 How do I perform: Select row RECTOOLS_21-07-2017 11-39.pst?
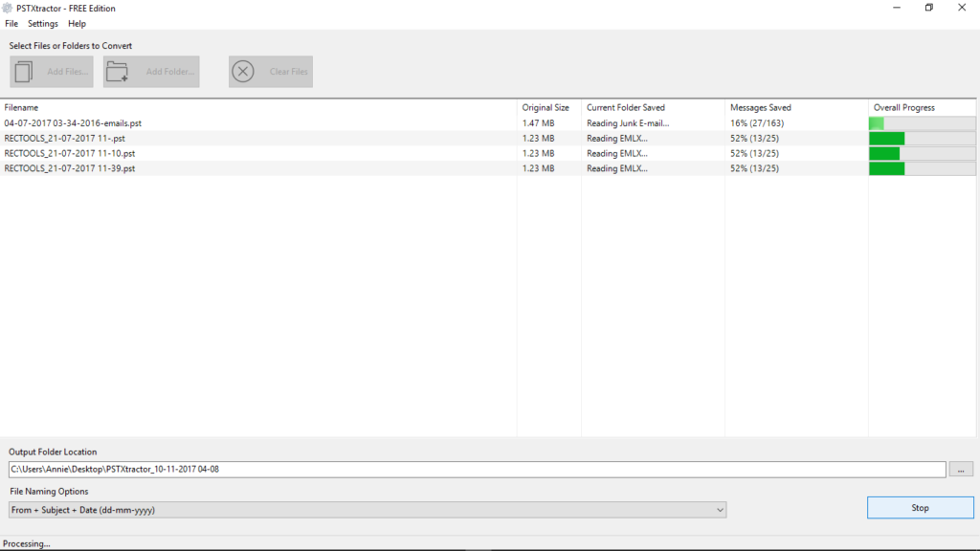tap(487, 168)
